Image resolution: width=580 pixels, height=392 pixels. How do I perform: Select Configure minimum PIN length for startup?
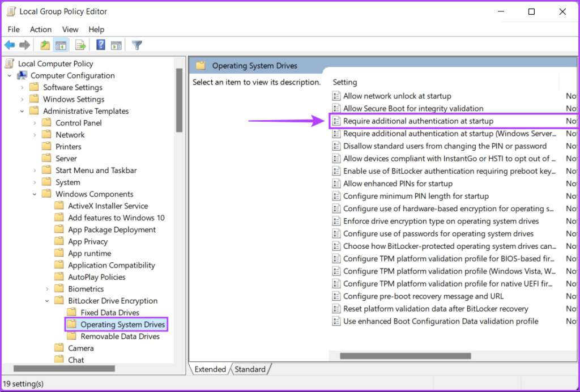click(416, 196)
